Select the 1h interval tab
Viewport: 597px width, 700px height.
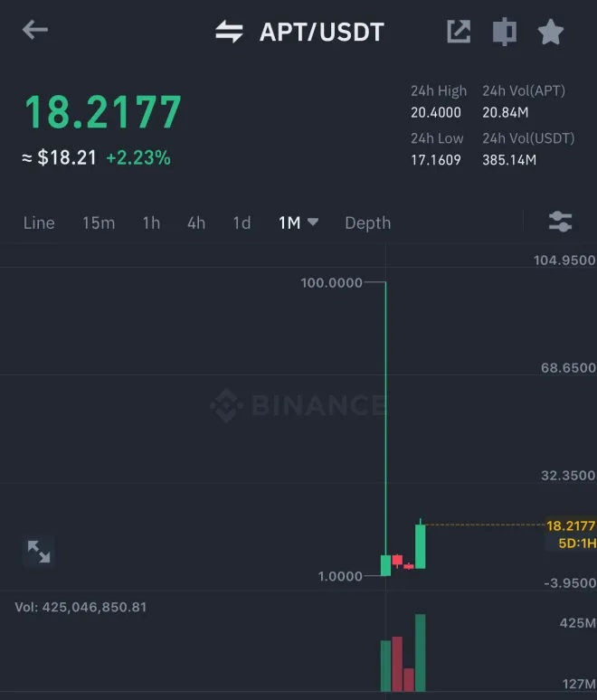pos(151,222)
